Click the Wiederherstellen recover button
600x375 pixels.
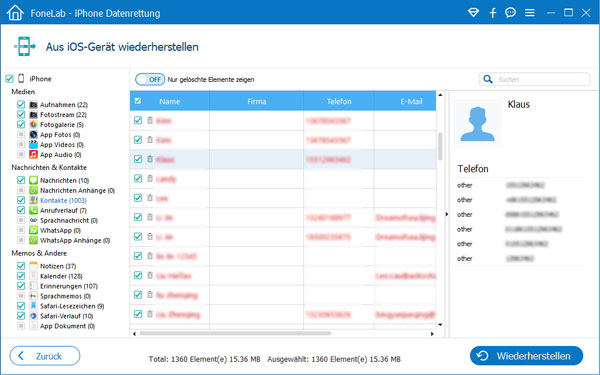pos(527,356)
